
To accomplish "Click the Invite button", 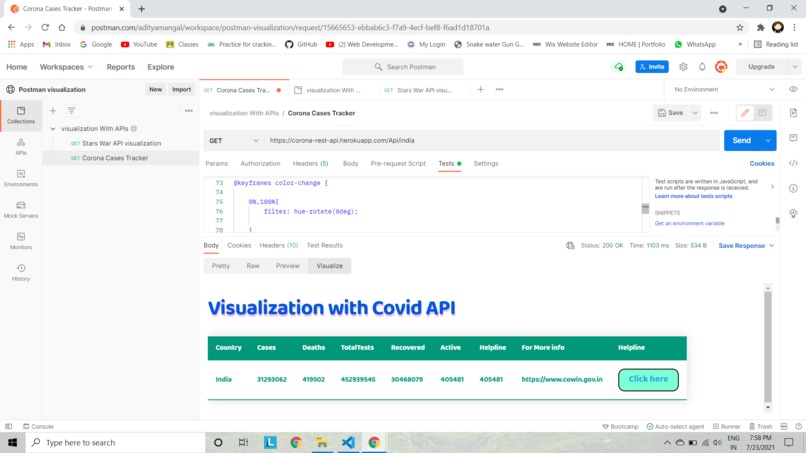I will pos(652,67).
